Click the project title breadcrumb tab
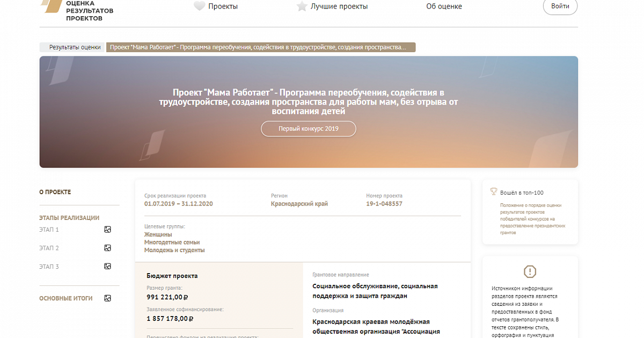The image size is (644, 338). pyautogui.click(x=261, y=47)
